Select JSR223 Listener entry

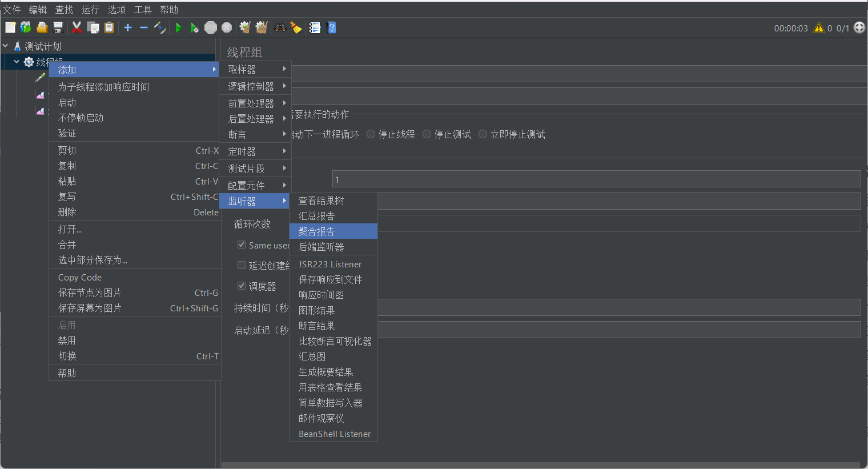click(x=333, y=264)
